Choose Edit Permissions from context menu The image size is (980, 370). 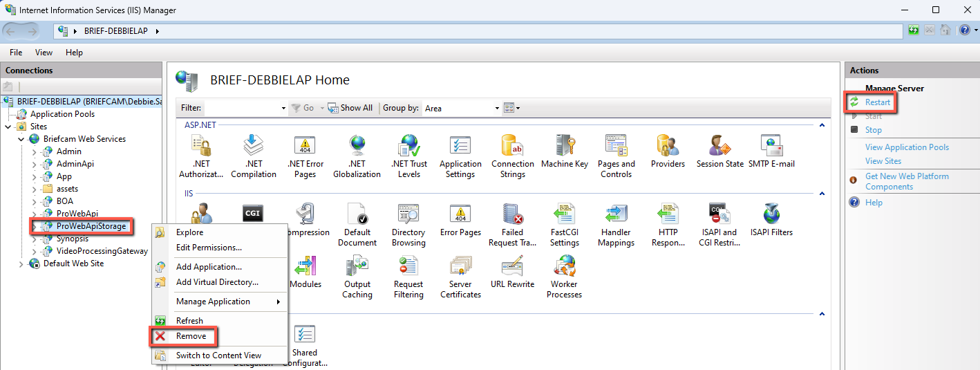[220, 248]
